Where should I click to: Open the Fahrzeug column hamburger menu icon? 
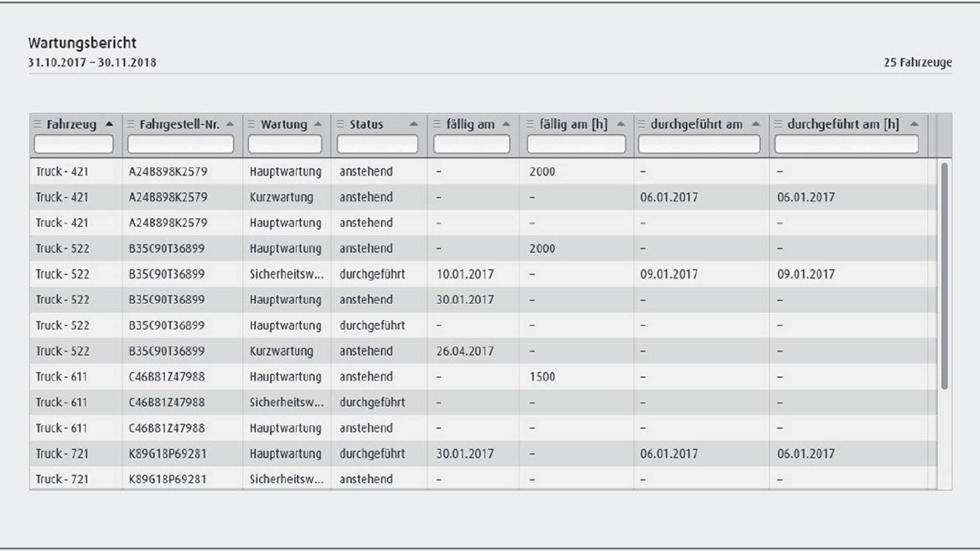(37, 123)
